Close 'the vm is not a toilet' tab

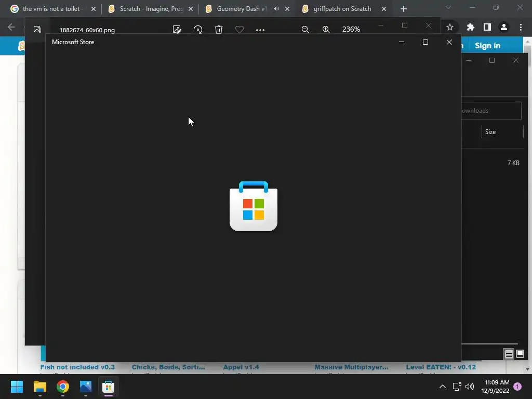coord(94,9)
